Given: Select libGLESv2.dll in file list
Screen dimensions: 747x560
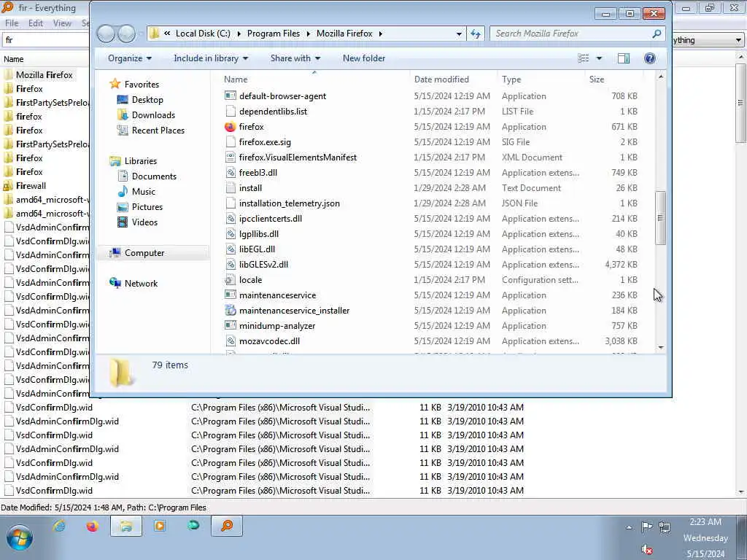Looking at the screenshot, I should (263, 264).
